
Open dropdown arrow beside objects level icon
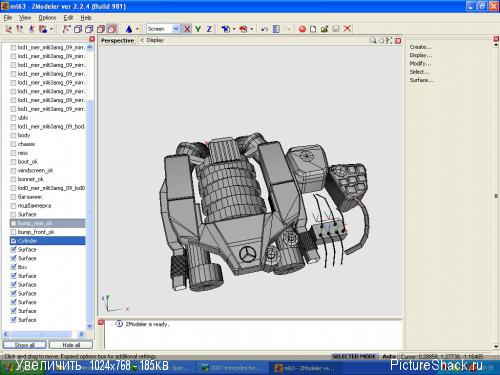[51, 29]
